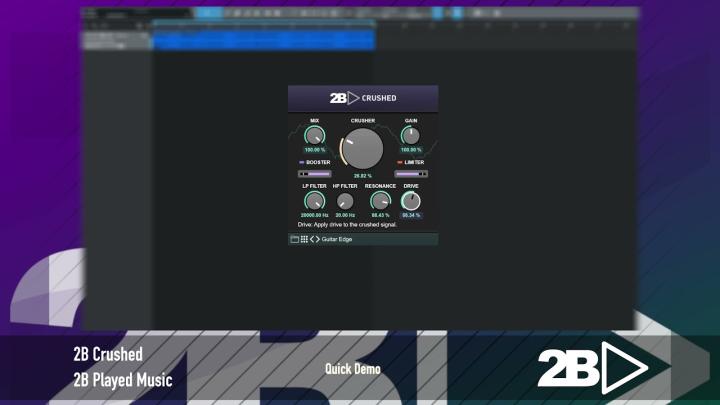Open the preset grid browser icon
The height and width of the screenshot is (405, 720).
(304, 239)
